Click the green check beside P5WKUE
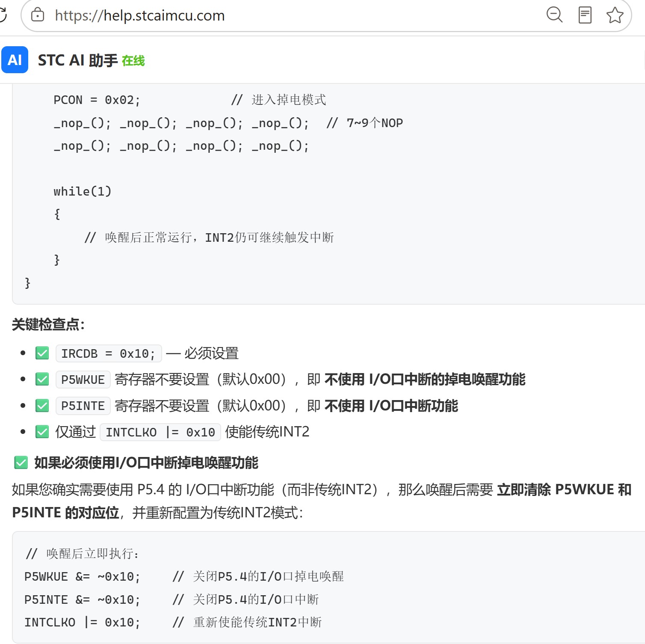 (42, 379)
